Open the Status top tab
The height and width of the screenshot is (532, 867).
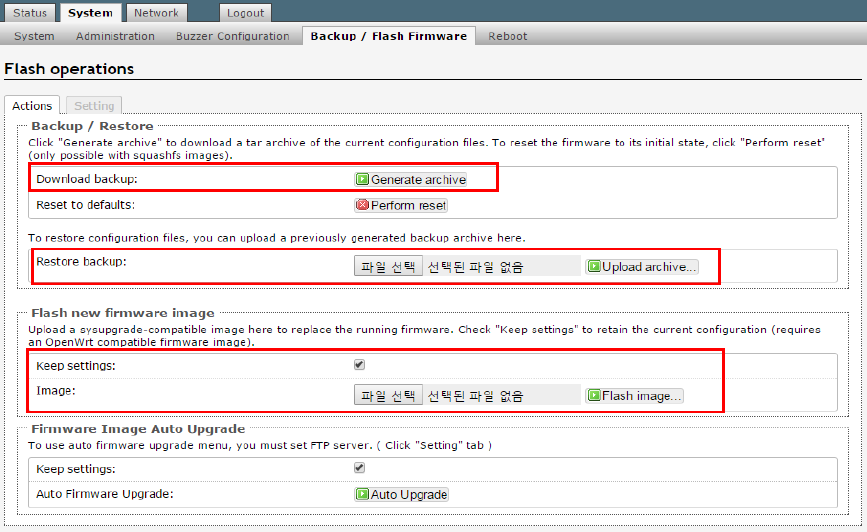click(30, 13)
